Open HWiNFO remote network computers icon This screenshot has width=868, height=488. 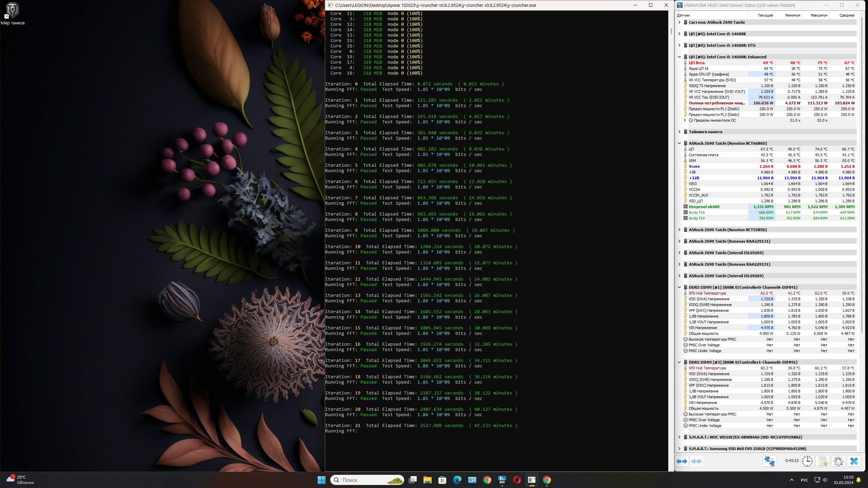(x=769, y=461)
